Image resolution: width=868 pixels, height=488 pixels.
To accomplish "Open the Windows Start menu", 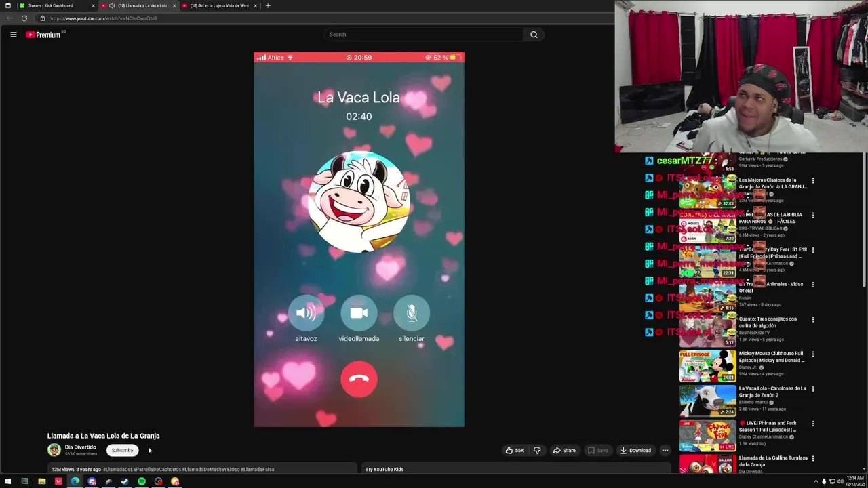I will point(8,481).
